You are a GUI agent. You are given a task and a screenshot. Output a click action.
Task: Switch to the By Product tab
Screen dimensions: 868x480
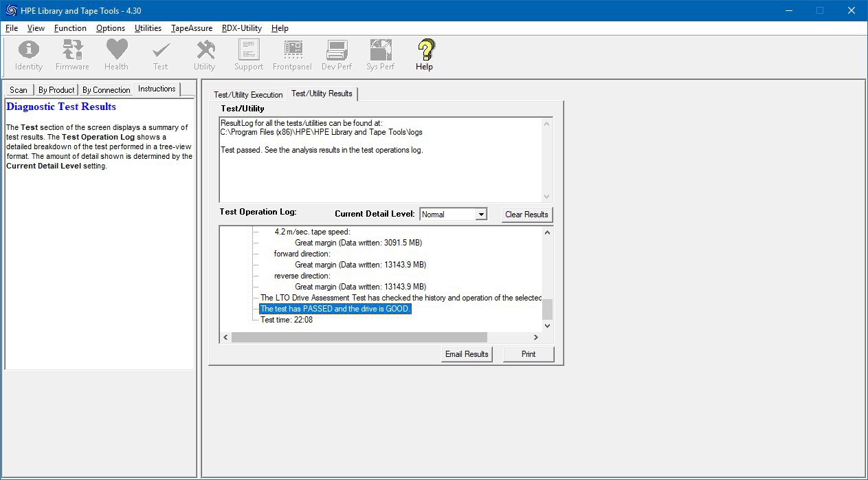tap(56, 90)
